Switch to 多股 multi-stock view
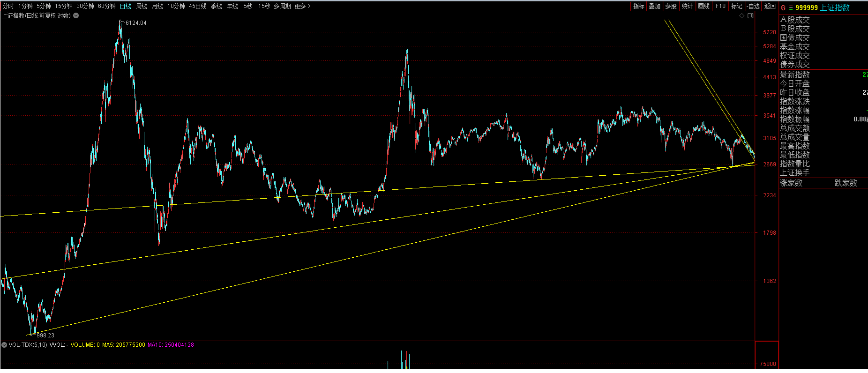 click(671, 6)
